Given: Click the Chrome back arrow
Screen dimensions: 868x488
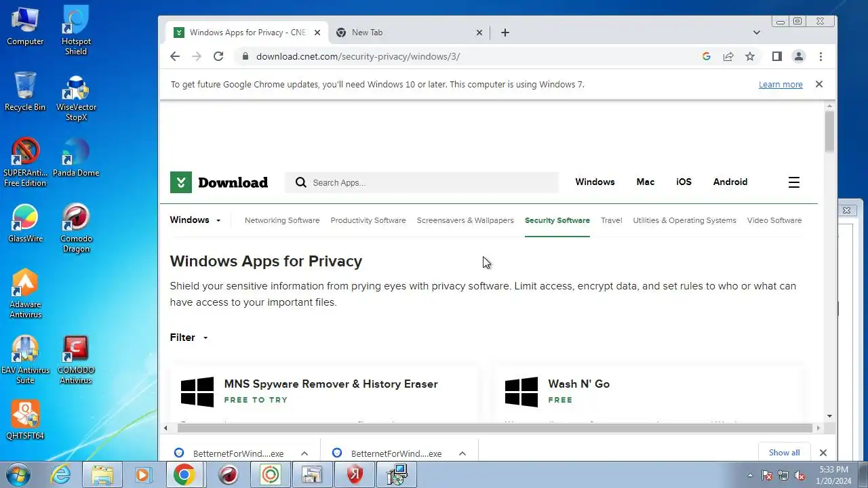Looking at the screenshot, I should pos(175,56).
